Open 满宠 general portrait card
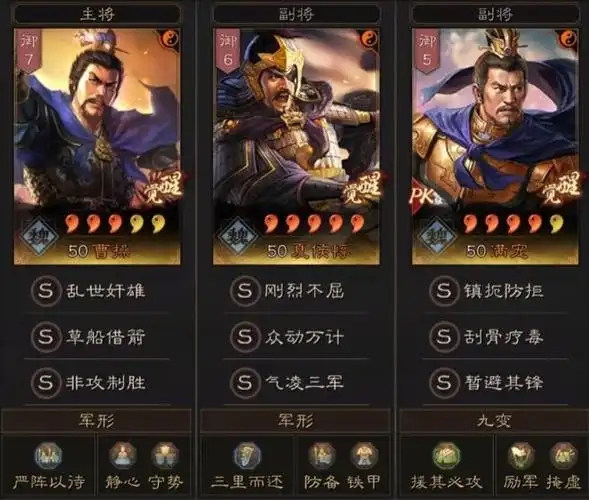 pyautogui.click(x=495, y=147)
